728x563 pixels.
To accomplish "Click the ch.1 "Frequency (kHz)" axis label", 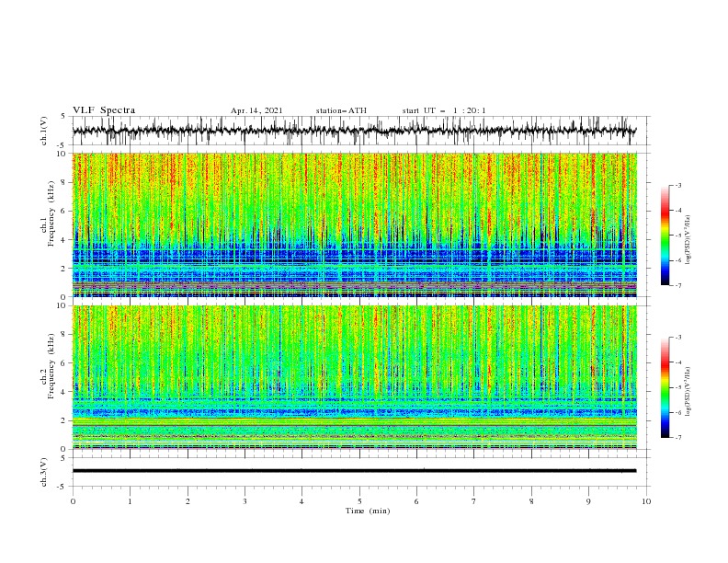I will pyautogui.click(x=51, y=213).
